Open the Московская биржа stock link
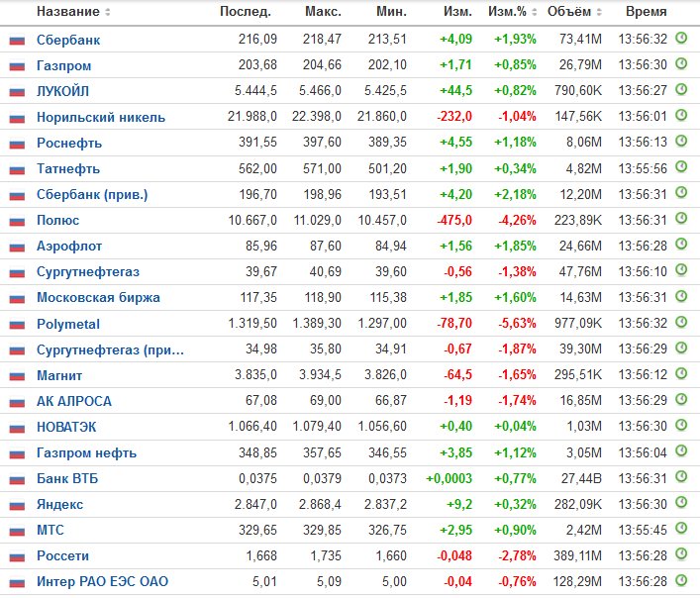This screenshot has height=598, width=700. click(x=98, y=298)
